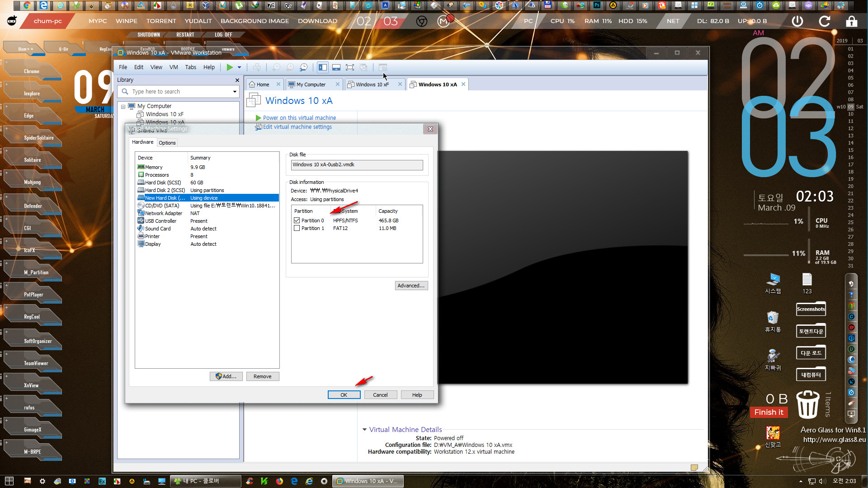Enter full screen mode icon
The height and width of the screenshot is (488, 868).
[x=350, y=67]
